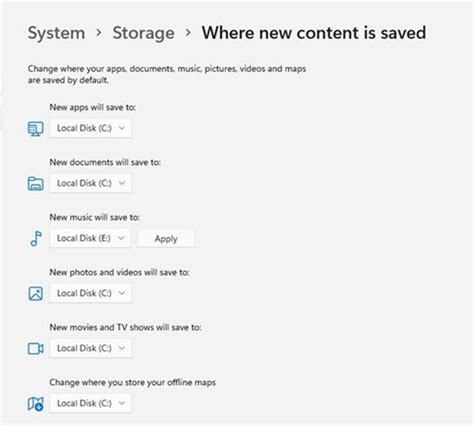Expand the movies and TV shows drive dropdown
474x425 pixels.
(91, 348)
